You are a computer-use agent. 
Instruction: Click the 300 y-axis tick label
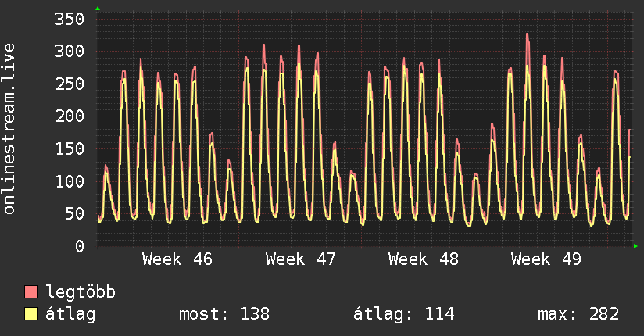[x=68, y=52]
